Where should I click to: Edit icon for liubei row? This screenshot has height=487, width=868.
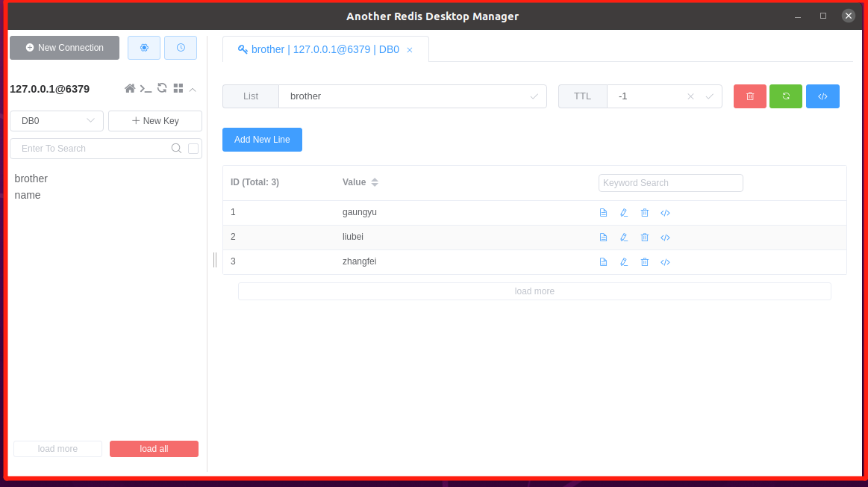click(x=624, y=237)
